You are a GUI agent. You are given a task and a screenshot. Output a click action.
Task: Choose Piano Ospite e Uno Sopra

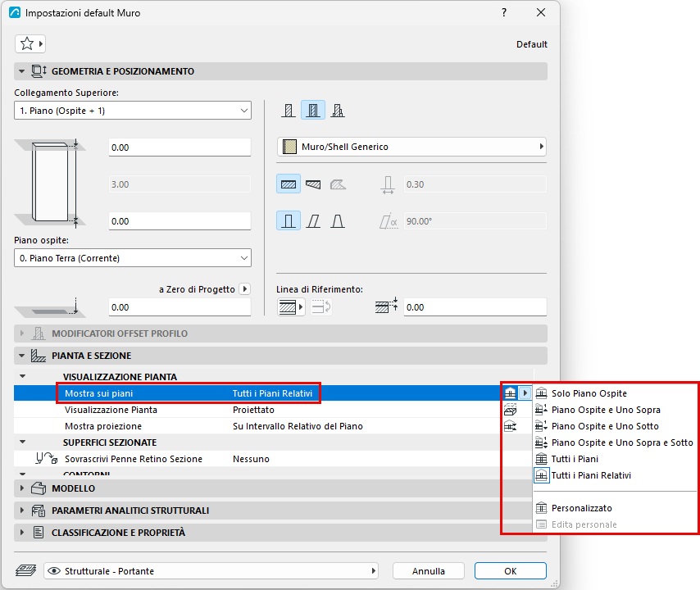(x=615, y=410)
